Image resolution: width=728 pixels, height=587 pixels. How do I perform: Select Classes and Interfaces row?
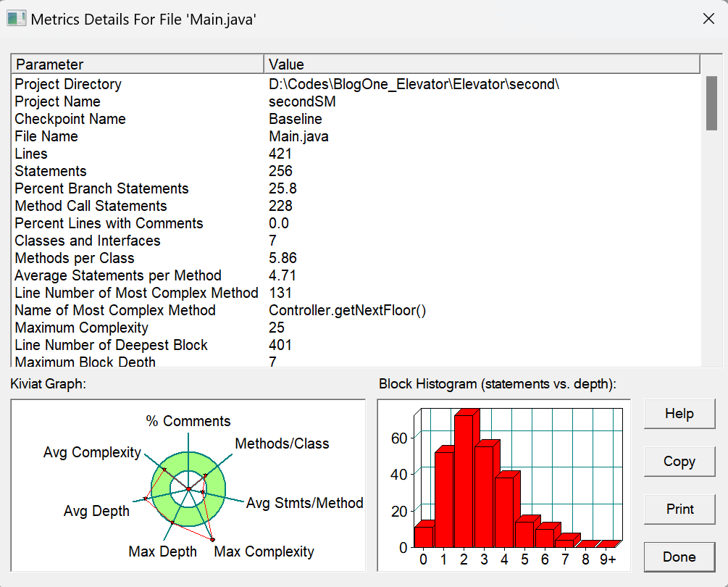point(356,241)
